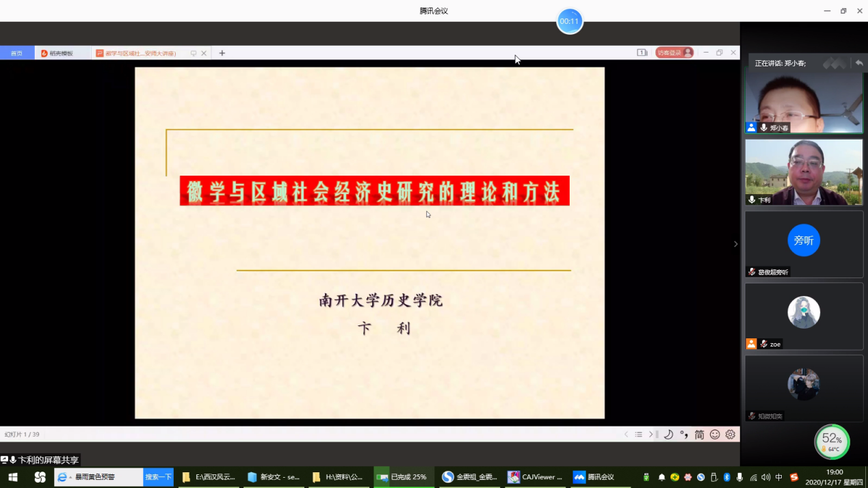Screen dimensions: 868x488
Task: Open the 首页 tab in WPS
Action: pos(16,53)
